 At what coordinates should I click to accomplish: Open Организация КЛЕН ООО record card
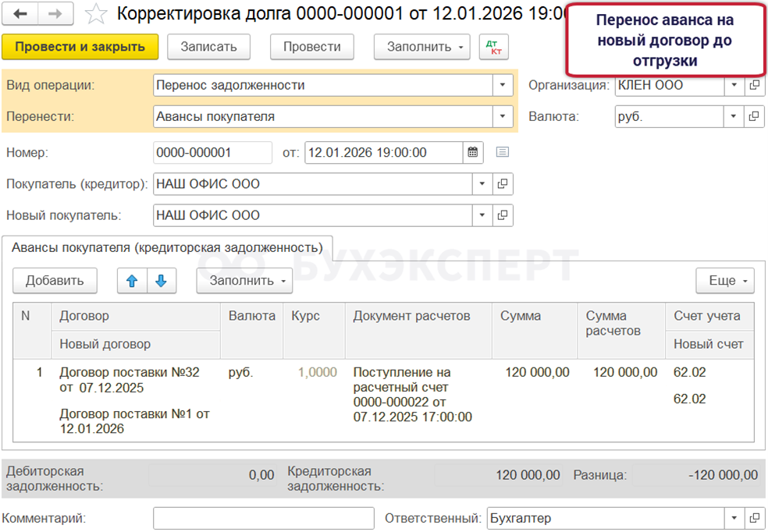[754, 85]
